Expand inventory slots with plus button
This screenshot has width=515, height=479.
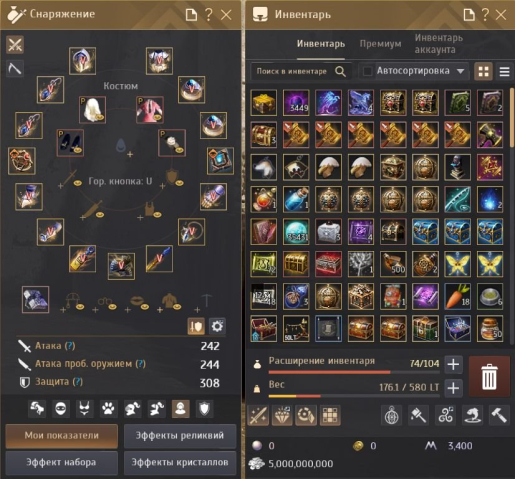click(453, 364)
